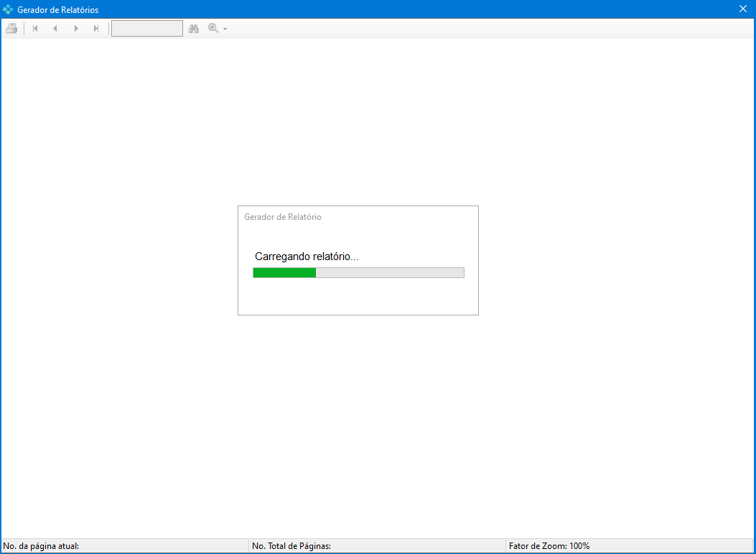
Task: Jump to the last report page
Action: pyautogui.click(x=96, y=29)
